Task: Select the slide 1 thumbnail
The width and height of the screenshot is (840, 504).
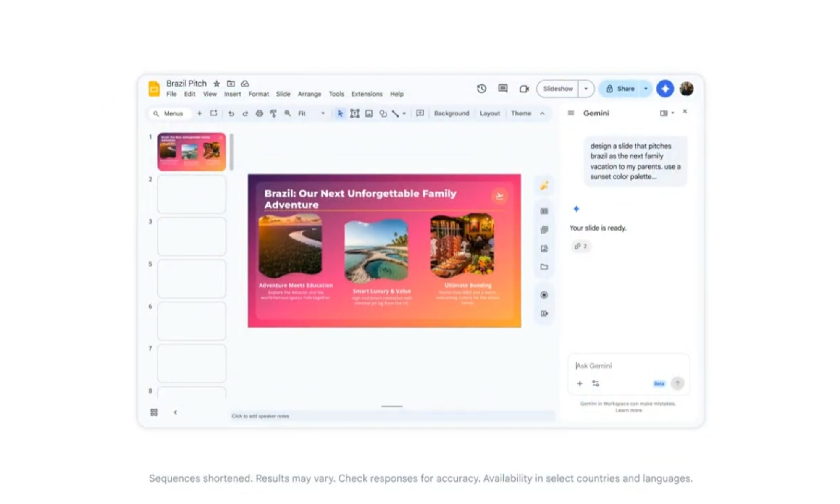Action: pyautogui.click(x=191, y=152)
